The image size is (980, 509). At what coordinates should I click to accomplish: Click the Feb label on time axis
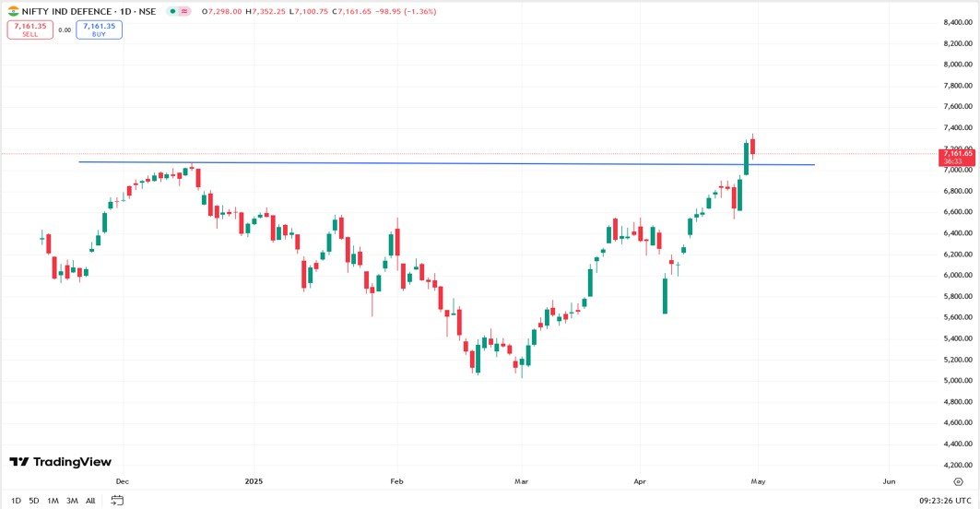pyautogui.click(x=396, y=481)
